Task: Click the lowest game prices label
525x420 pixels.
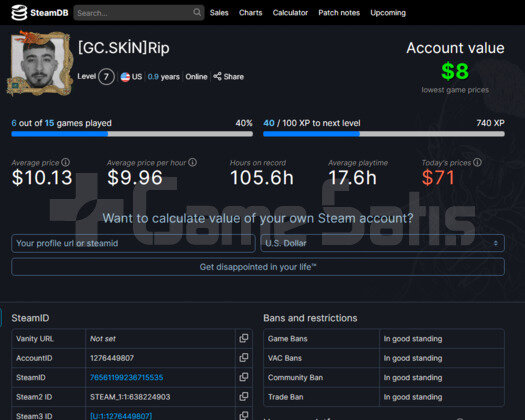Action: click(x=455, y=90)
